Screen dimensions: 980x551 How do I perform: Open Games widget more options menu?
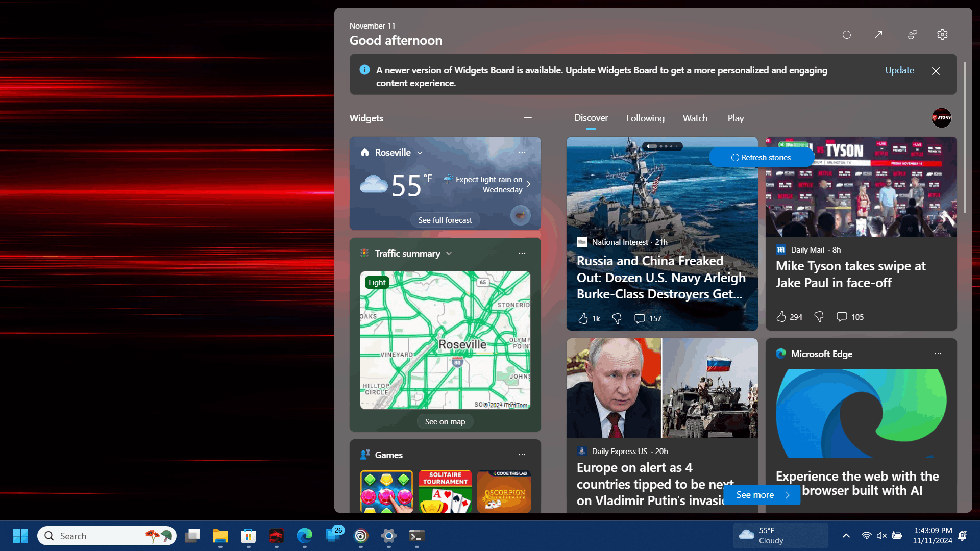(522, 455)
